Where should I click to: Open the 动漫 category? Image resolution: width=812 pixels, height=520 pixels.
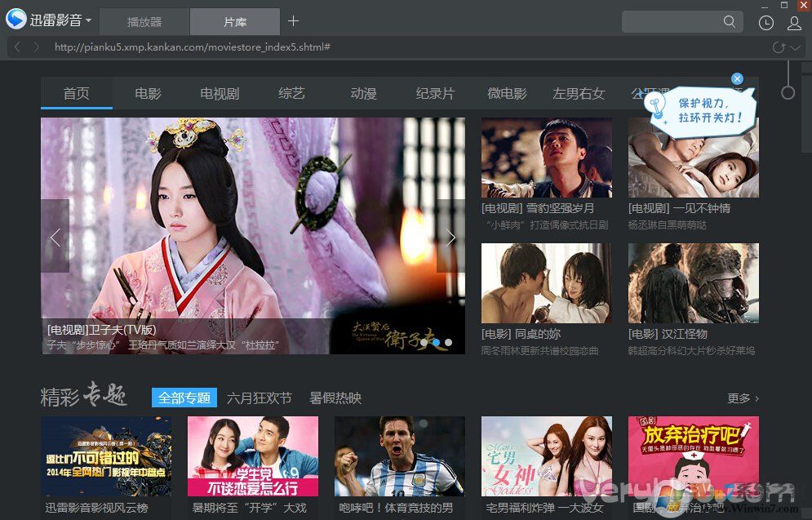click(363, 93)
